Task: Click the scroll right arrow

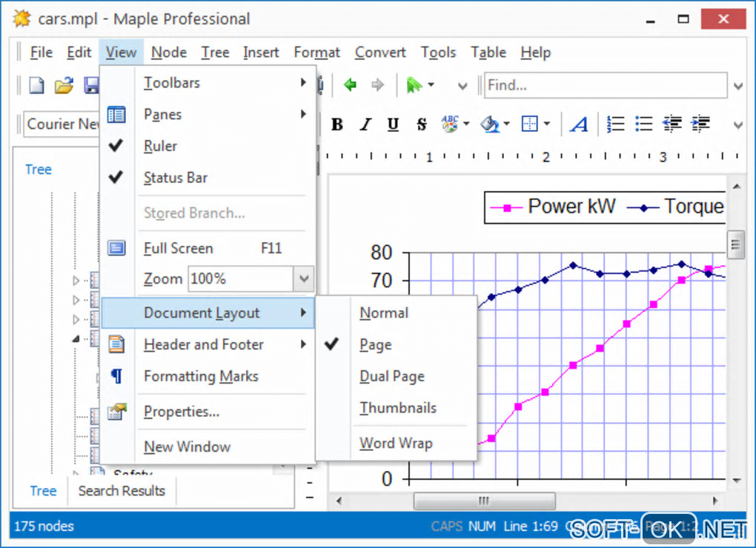Action: (715, 501)
